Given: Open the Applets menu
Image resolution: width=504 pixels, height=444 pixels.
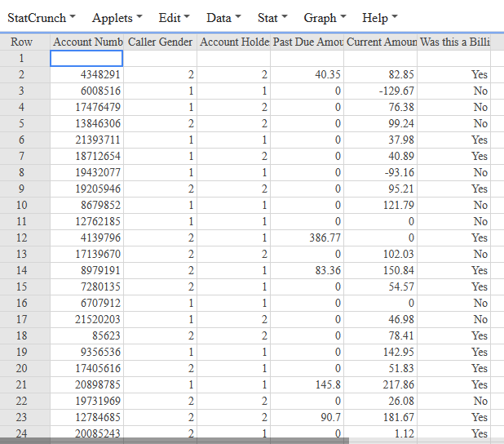Looking at the screenshot, I should point(117,18).
